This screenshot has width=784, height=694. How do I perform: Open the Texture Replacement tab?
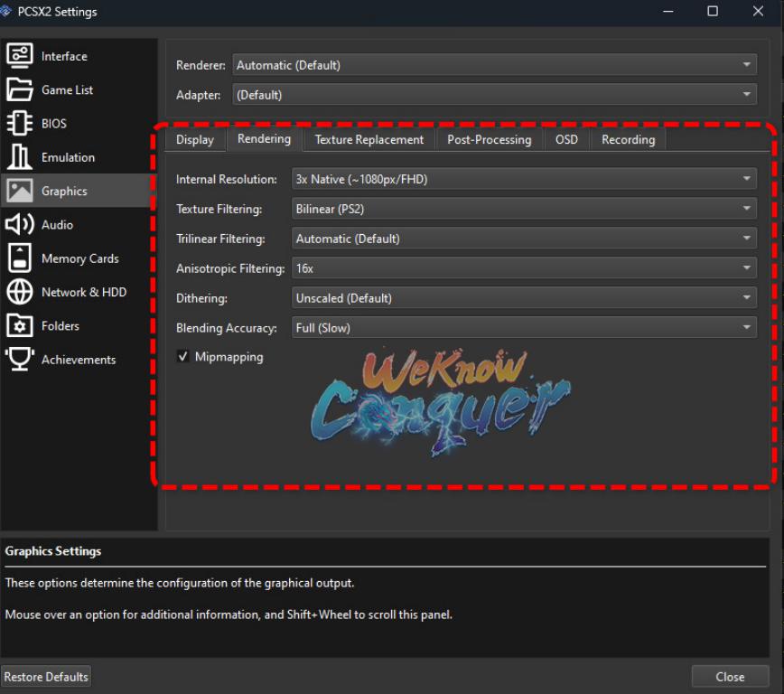(x=369, y=139)
